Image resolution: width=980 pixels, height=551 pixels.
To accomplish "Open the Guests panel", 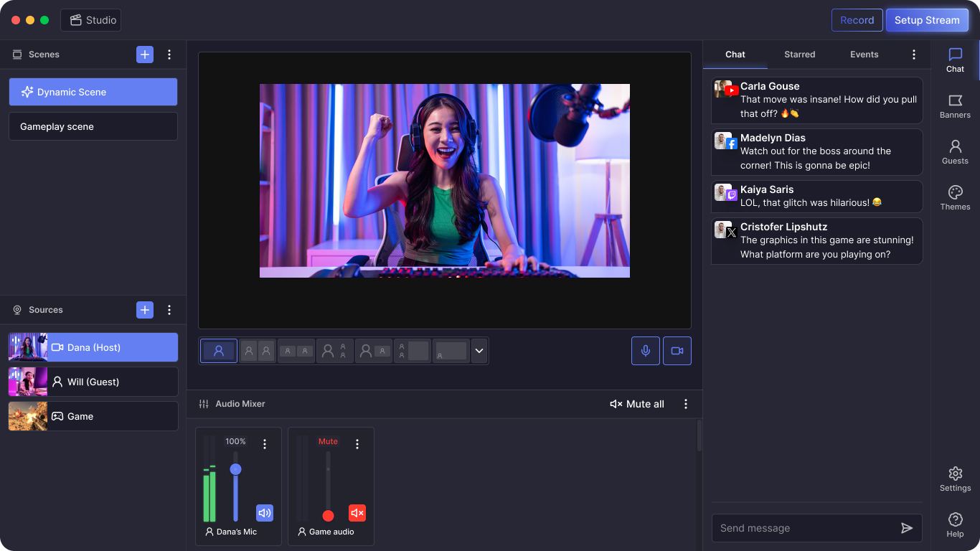I will [955, 151].
